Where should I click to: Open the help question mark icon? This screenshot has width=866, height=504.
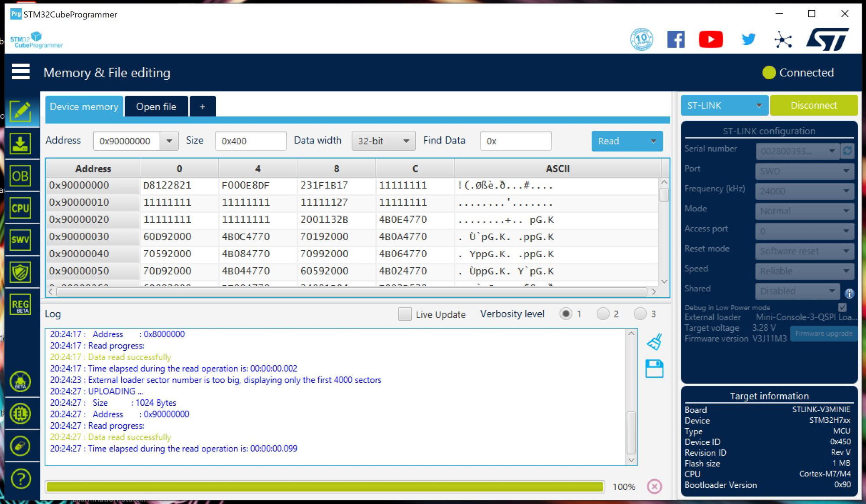pos(20,478)
